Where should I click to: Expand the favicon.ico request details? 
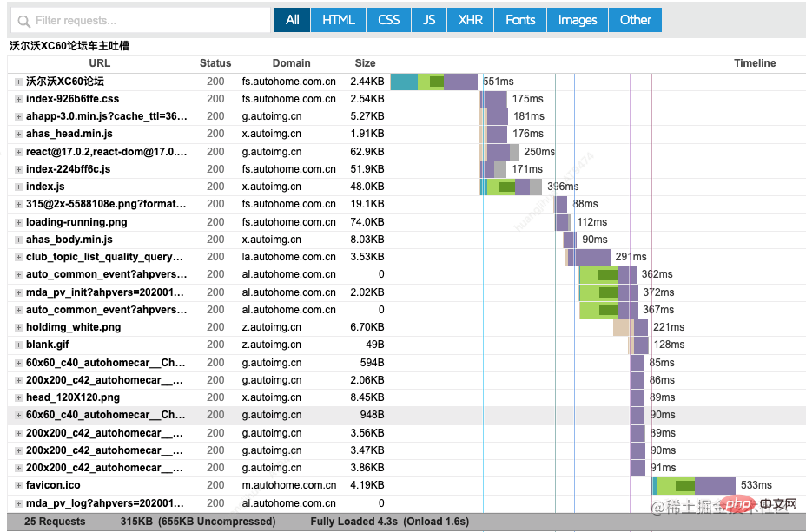pyautogui.click(x=18, y=485)
